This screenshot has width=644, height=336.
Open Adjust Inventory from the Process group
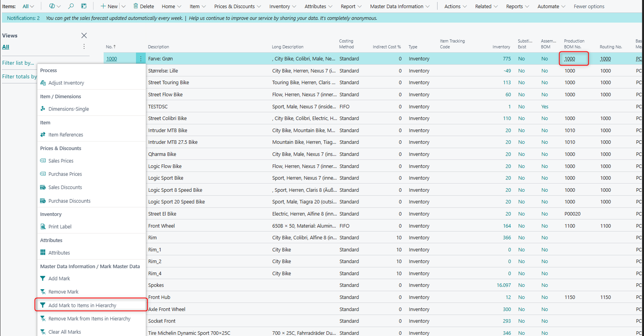66,83
